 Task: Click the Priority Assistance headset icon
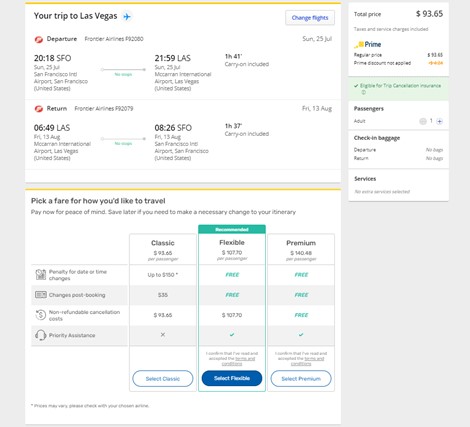pyautogui.click(x=41, y=335)
